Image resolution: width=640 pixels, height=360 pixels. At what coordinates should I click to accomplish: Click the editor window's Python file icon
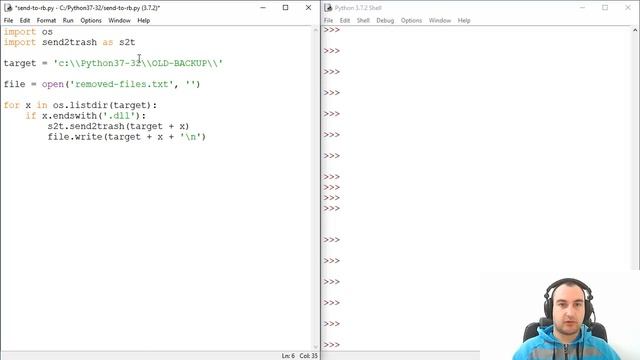point(8,8)
